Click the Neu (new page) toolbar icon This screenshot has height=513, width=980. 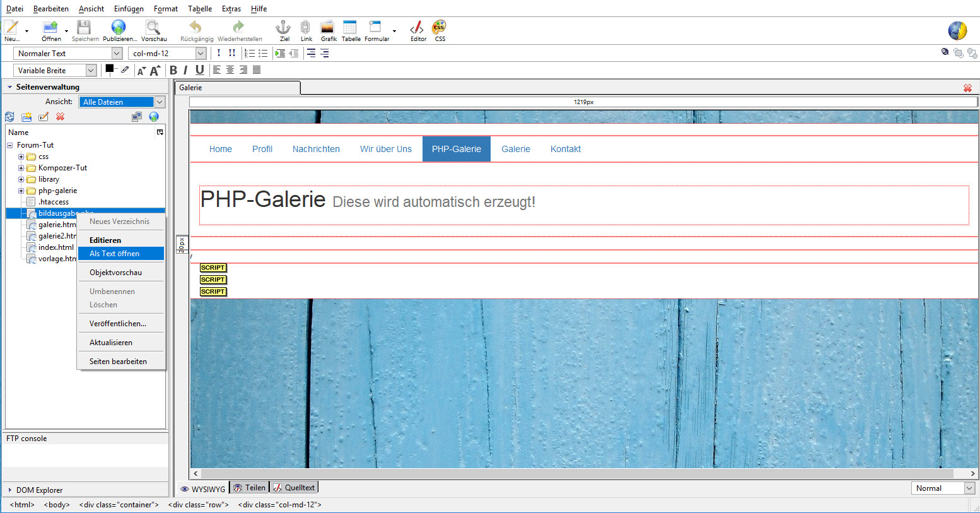click(x=11, y=27)
